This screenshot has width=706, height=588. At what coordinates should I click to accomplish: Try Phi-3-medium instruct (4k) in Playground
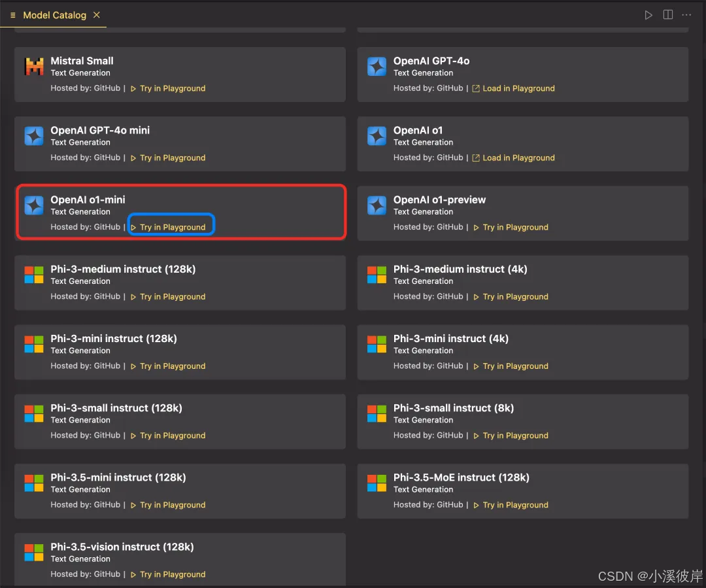click(x=511, y=296)
